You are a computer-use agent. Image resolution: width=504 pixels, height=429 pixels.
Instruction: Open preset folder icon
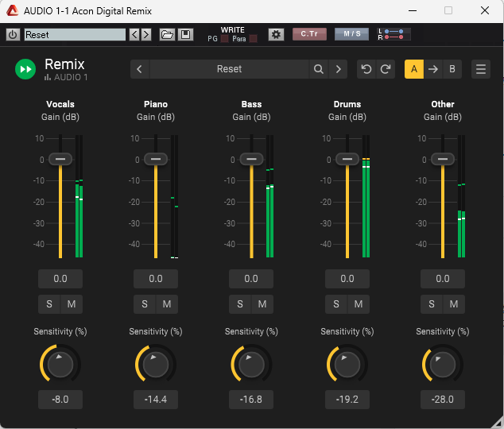point(167,35)
